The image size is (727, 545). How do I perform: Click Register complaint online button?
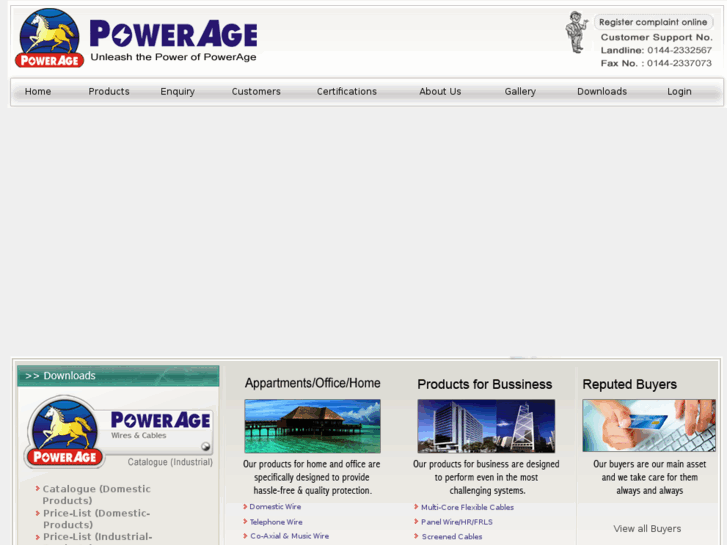(653, 22)
